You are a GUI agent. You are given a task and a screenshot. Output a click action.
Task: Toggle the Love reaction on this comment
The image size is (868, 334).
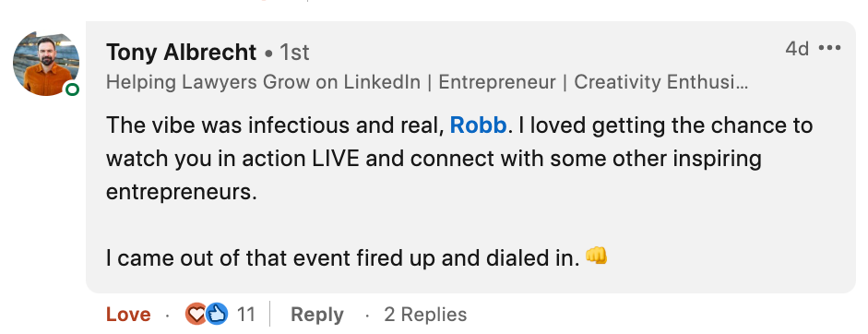[x=128, y=315]
